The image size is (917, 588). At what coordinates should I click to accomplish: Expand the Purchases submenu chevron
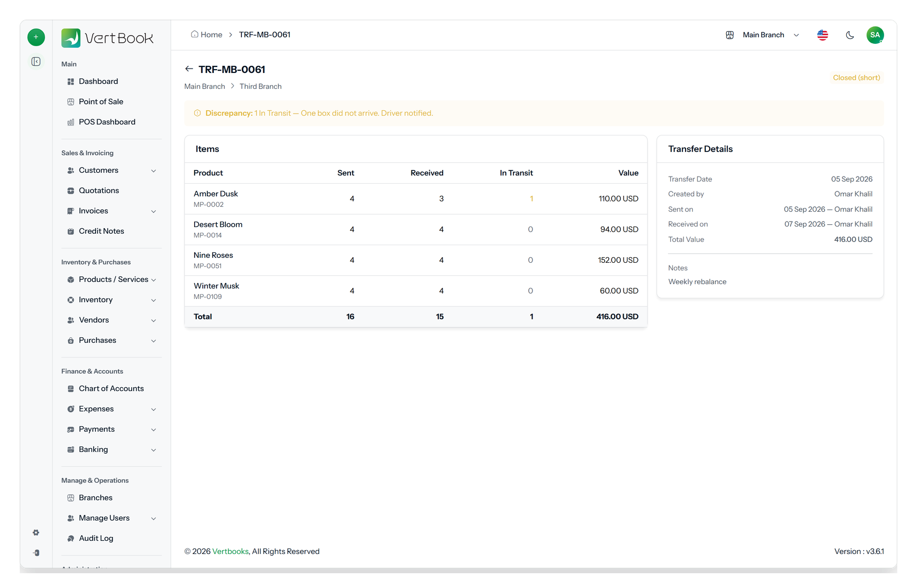(x=154, y=341)
